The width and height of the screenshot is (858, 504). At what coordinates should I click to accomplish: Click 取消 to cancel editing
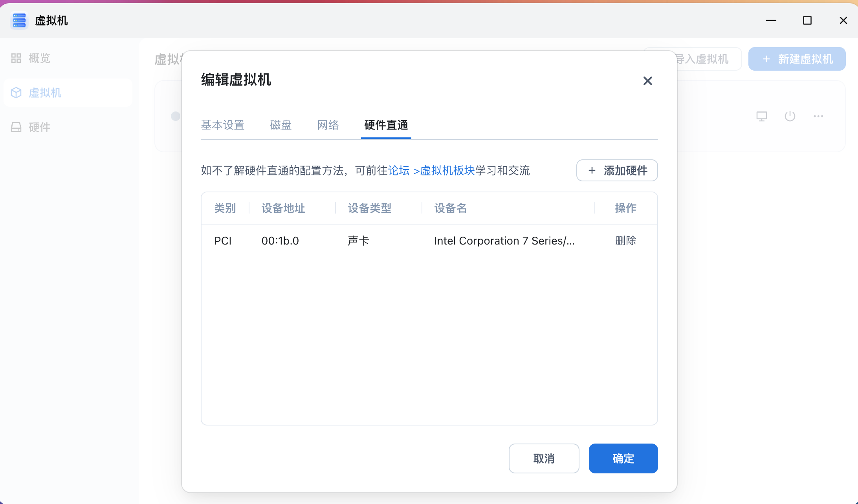(x=544, y=458)
